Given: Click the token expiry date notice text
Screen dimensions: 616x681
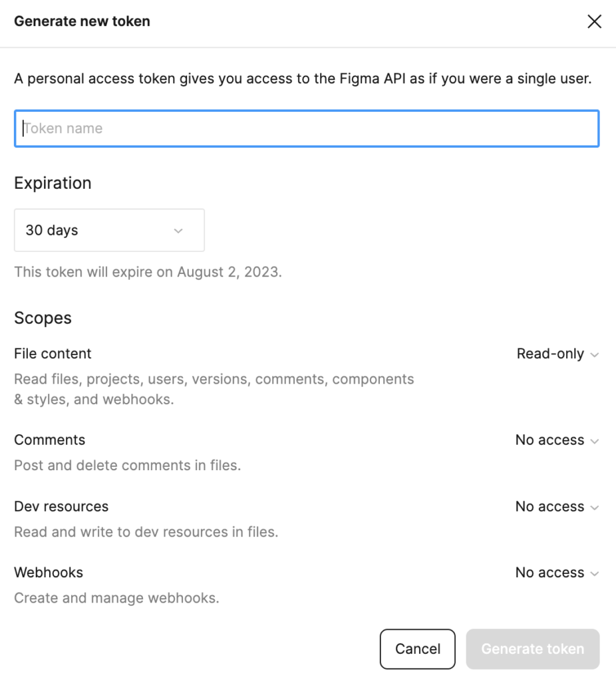Looking at the screenshot, I should (148, 273).
